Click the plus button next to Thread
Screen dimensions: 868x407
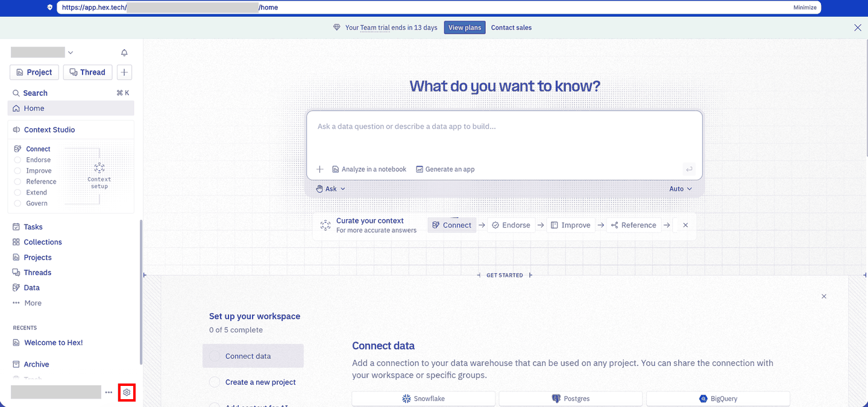pyautogui.click(x=124, y=72)
